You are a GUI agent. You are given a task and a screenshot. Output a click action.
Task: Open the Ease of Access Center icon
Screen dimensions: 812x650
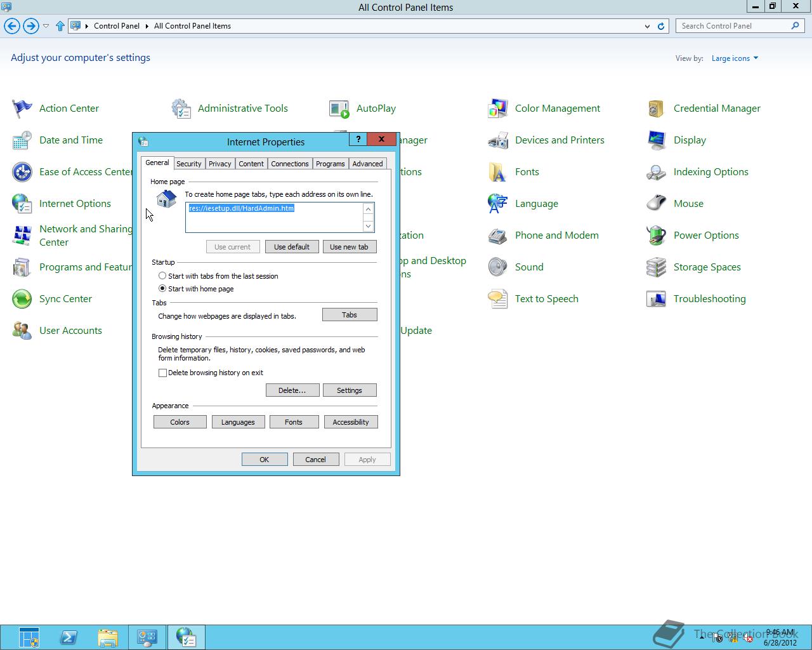click(22, 172)
